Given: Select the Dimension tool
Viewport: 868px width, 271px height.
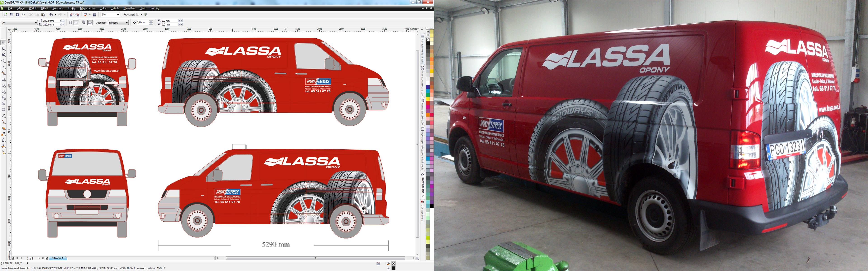Looking at the screenshot, I should (x=3, y=116).
